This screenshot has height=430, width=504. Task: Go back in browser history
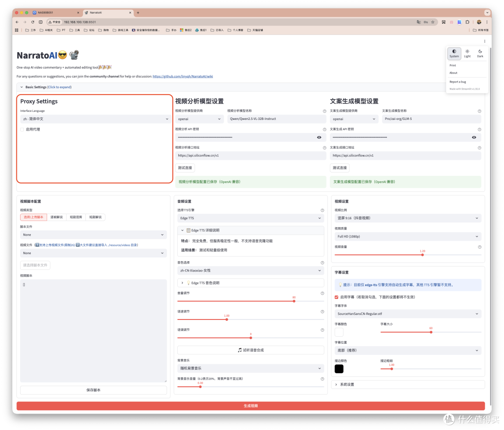(17, 22)
